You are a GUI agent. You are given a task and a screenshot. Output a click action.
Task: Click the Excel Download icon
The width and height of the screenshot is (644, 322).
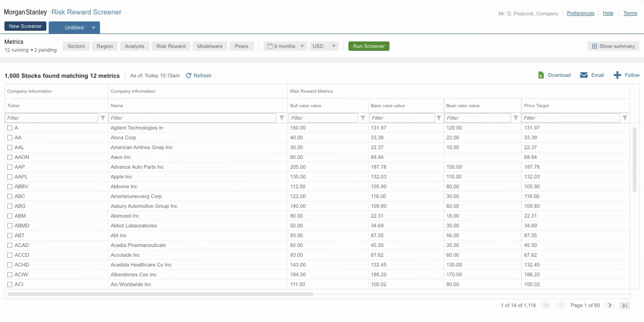pos(541,75)
